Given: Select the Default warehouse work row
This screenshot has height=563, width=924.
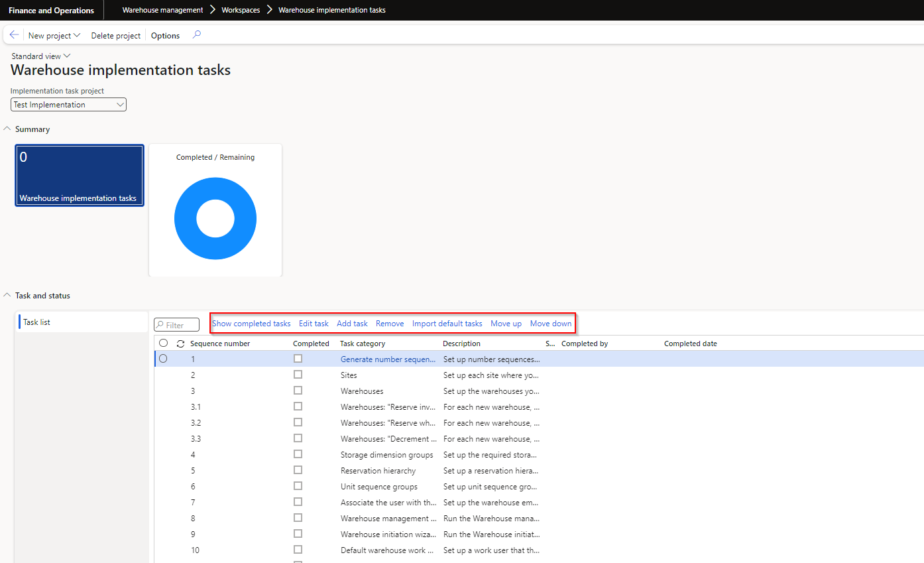Looking at the screenshot, I should coord(539,550).
